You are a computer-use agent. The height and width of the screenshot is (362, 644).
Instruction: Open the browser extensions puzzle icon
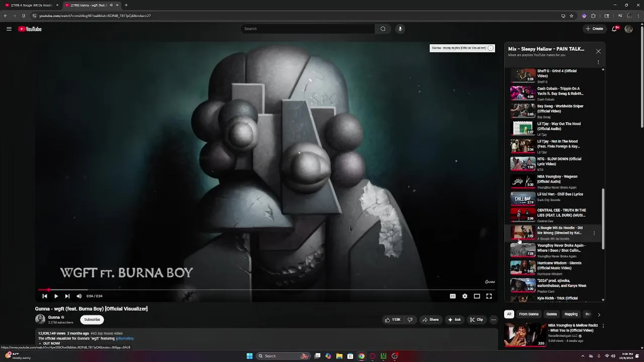(593, 16)
